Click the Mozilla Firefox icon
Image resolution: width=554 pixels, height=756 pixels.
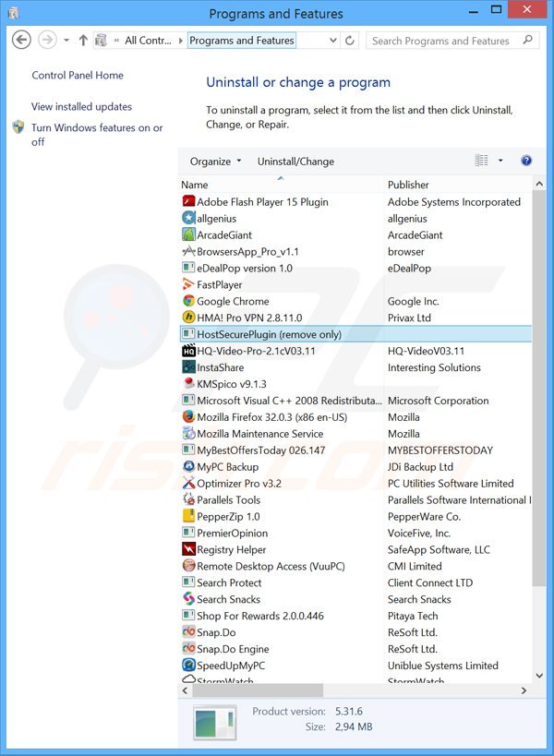click(x=188, y=416)
